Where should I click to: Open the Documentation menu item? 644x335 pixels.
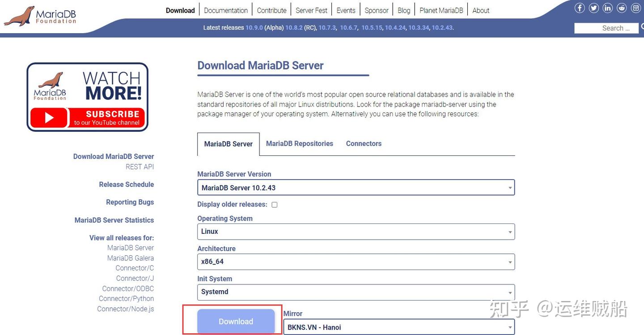coord(225,10)
